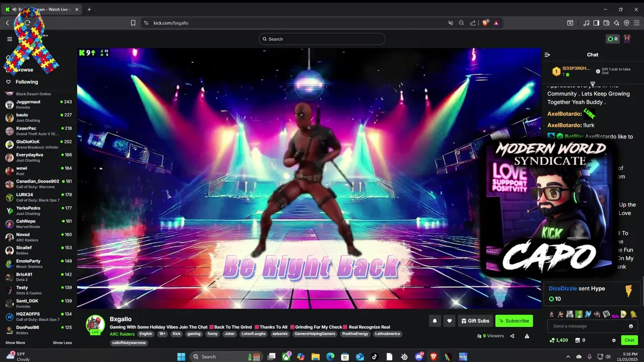Image resolution: width=644 pixels, height=362 pixels.
Task: Toggle stream notifications bell button
Action: [x=435, y=321]
